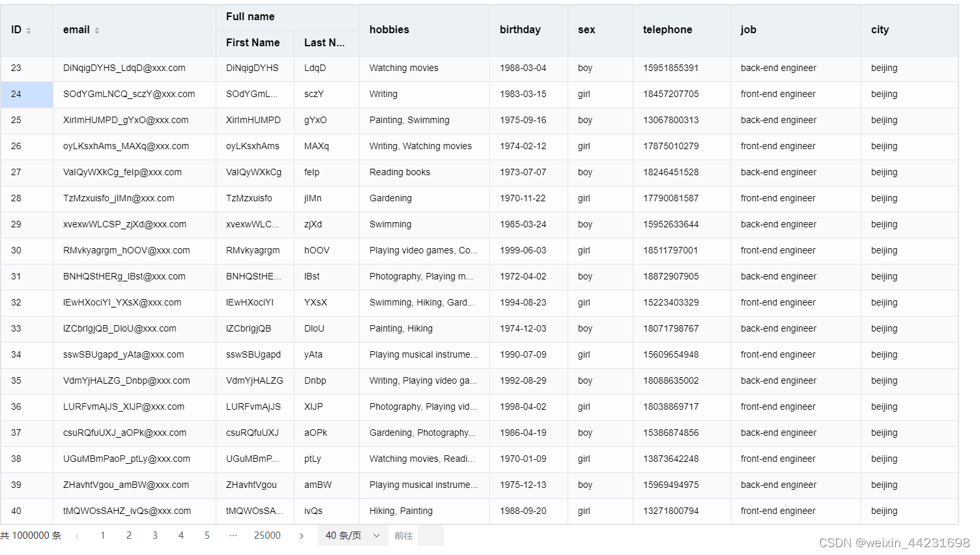Click ID cell 40
Image resolution: width=980 pixels, height=555 pixels.
click(x=27, y=511)
